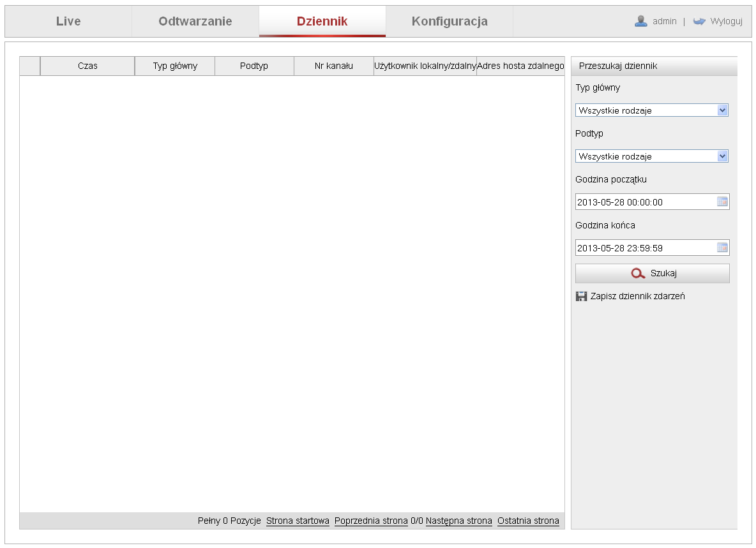This screenshot has width=756, height=548.
Task: Jump to Ostatnia strona
Action: coord(528,521)
